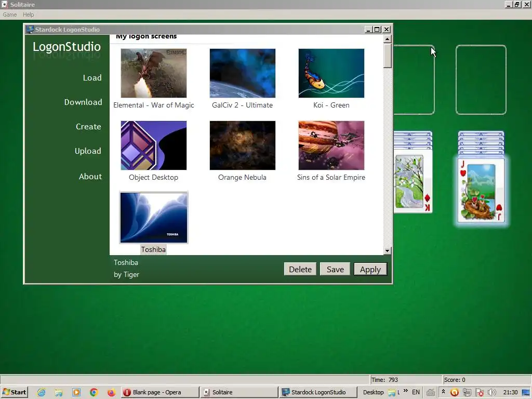
Task: Click the library folder icon next to Desktop toolbar
Action: coord(392,393)
